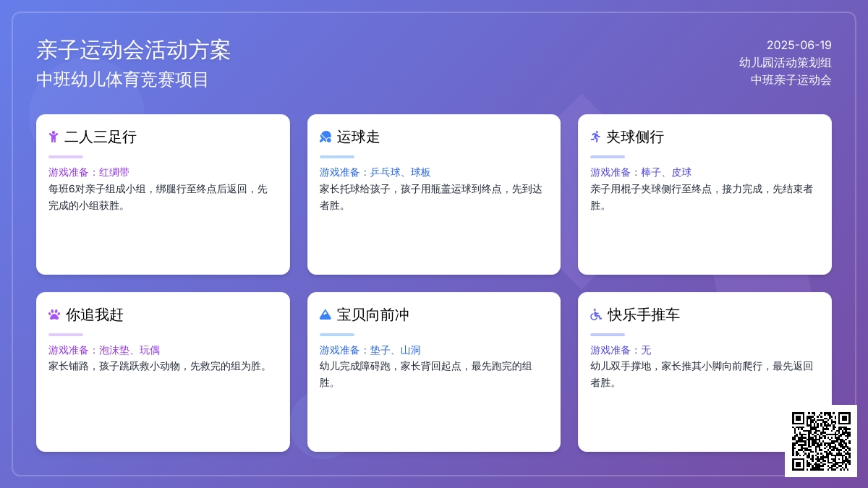Click the 宝贝向前冲 card heading
The width and height of the screenshot is (868, 488).
[x=373, y=314]
